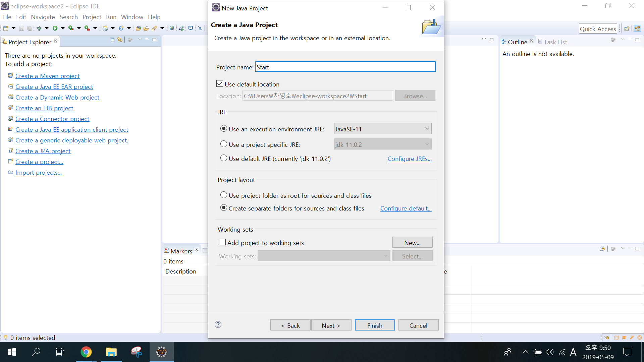The height and width of the screenshot is (362, 644).
Task: Open the Configure JREs link
Action: (x=409, y=159)
